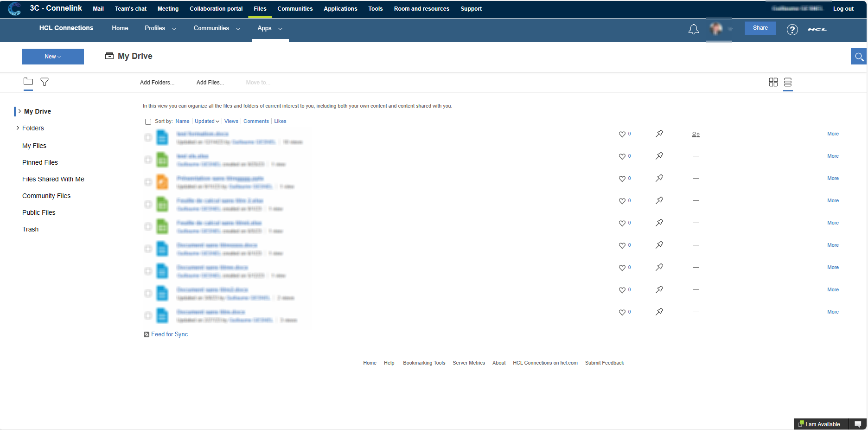Like the orange presentation file
868x430 pixels.
(622, 179)
